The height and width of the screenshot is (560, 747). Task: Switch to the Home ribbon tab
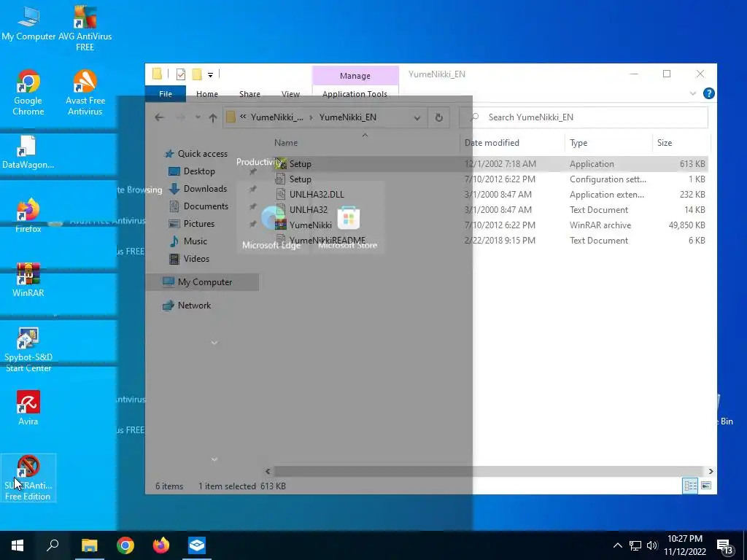click(206, 94)
